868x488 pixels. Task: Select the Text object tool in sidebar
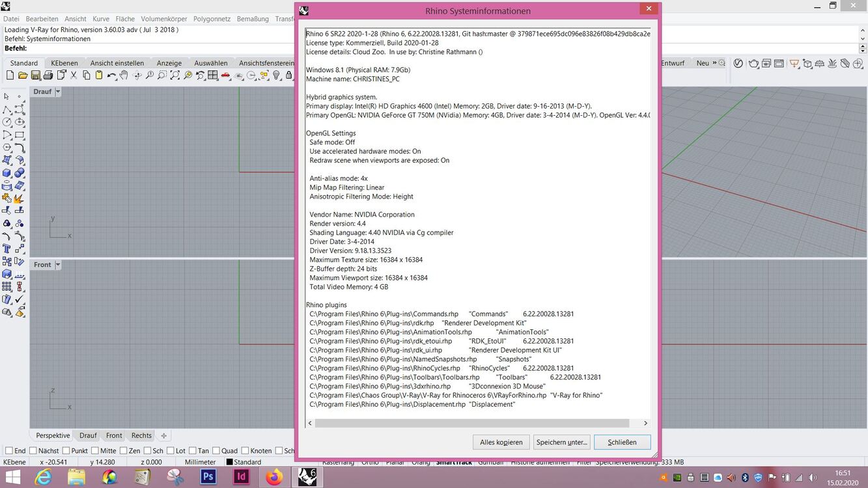click(x=7, y=249)
